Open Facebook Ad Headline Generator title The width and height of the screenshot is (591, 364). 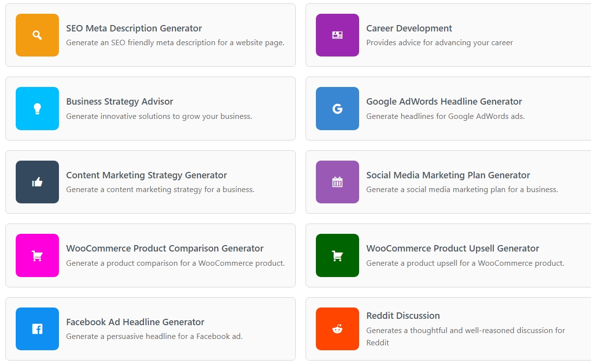tap(136, 322)
